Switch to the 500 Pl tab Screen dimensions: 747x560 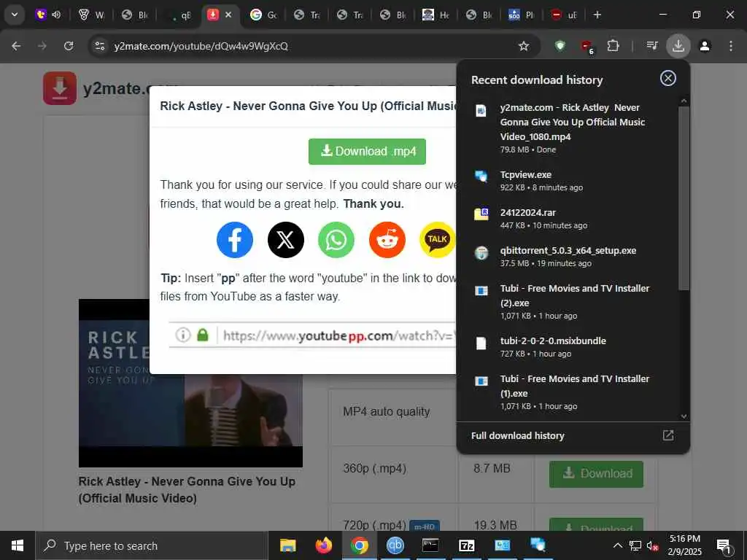pos(521,15)
